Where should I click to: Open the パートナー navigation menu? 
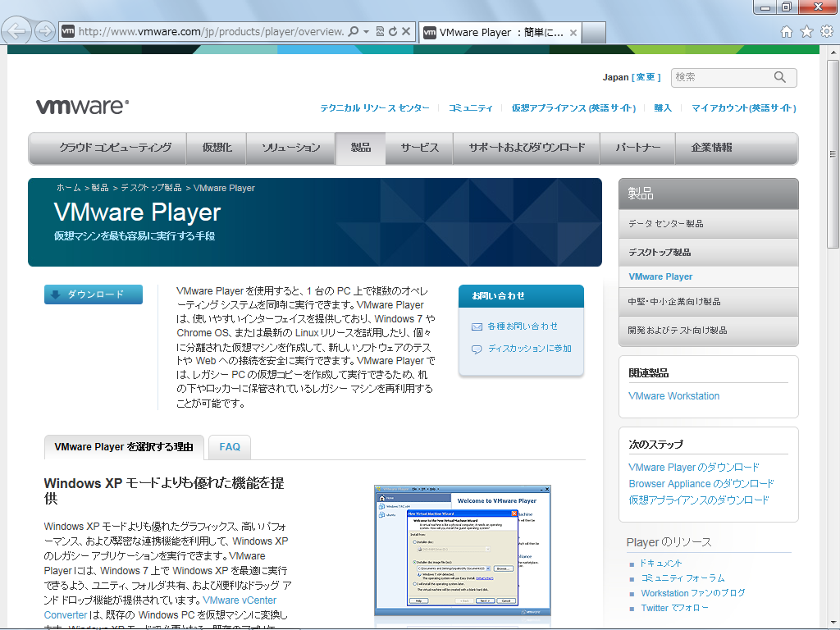tap(637, 148)
